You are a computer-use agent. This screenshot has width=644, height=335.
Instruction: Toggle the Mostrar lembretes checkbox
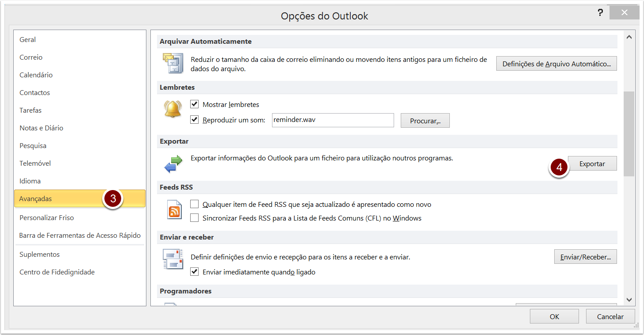coord(194,104)
